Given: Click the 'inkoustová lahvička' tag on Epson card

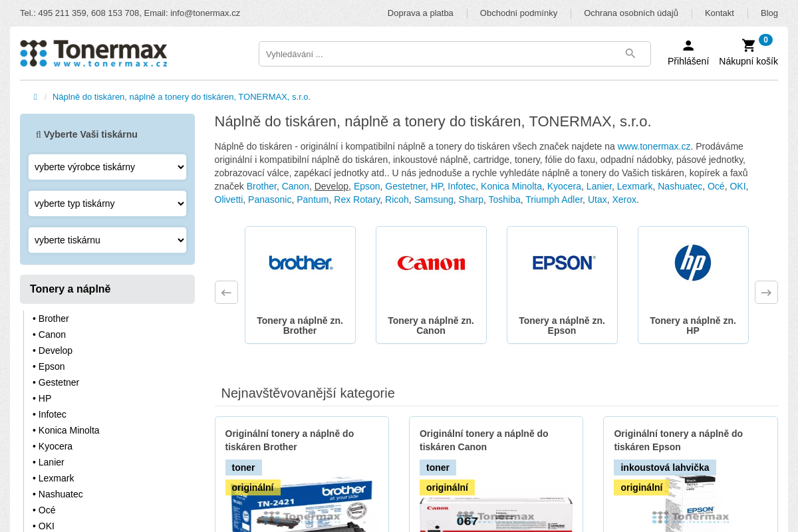Looking at the screenshot, I should [665, 467].
